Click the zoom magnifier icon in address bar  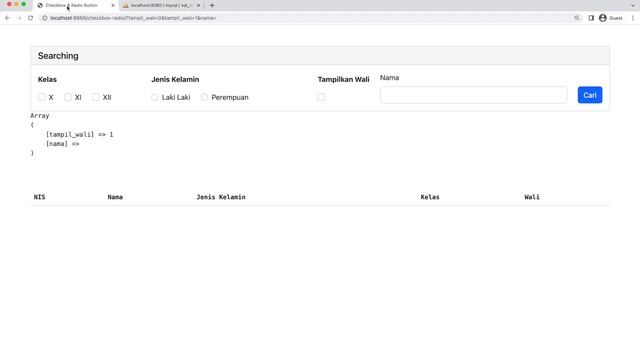577,18
